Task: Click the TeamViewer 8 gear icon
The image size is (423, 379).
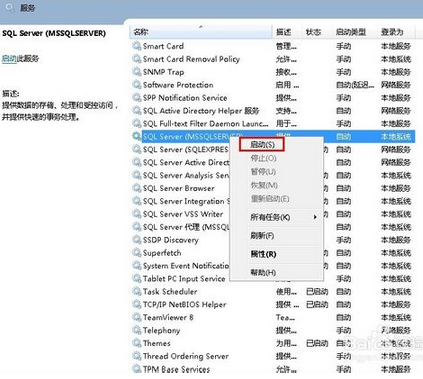Action: click(x=137, y=317)
